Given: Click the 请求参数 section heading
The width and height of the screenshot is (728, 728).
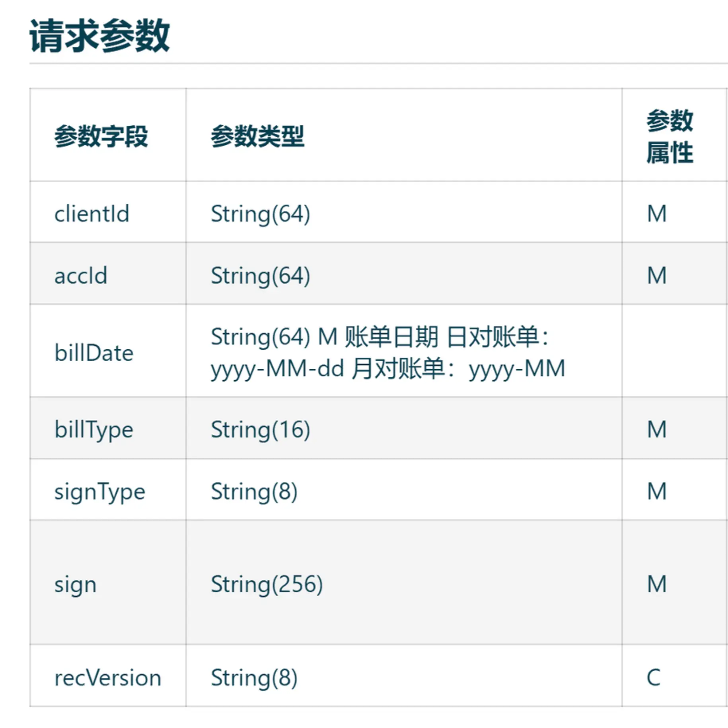Looking at the screenshot, I should click(99, 36).
